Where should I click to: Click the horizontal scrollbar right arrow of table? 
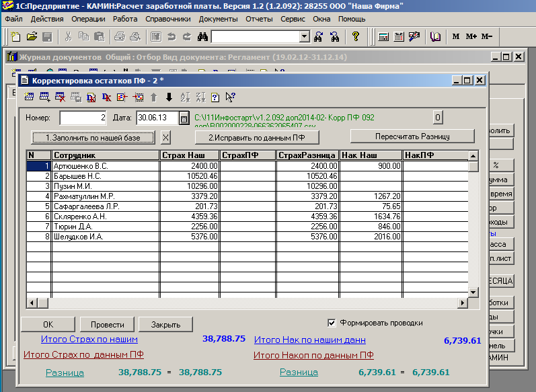click(x=463, y=303)
